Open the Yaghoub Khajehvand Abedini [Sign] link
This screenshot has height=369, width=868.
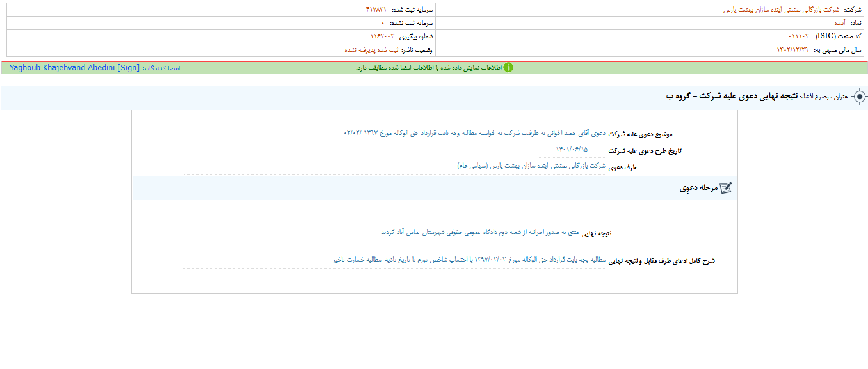74,68
